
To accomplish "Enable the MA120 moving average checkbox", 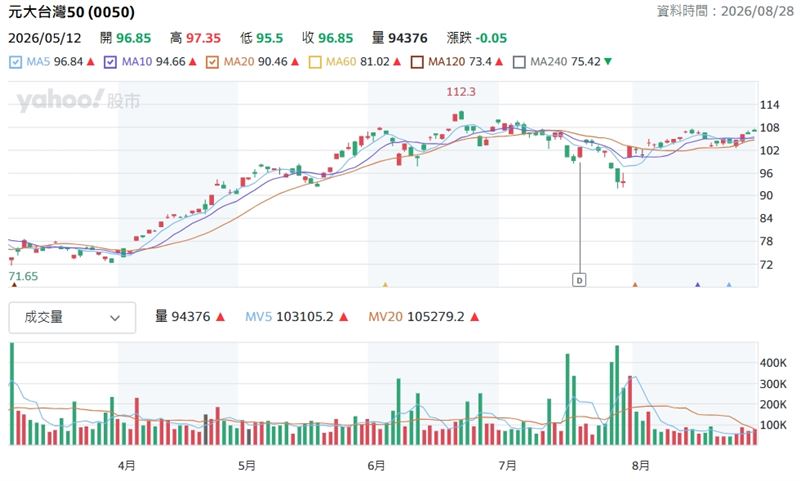I will pyautogui.click(x=417, y=62).
